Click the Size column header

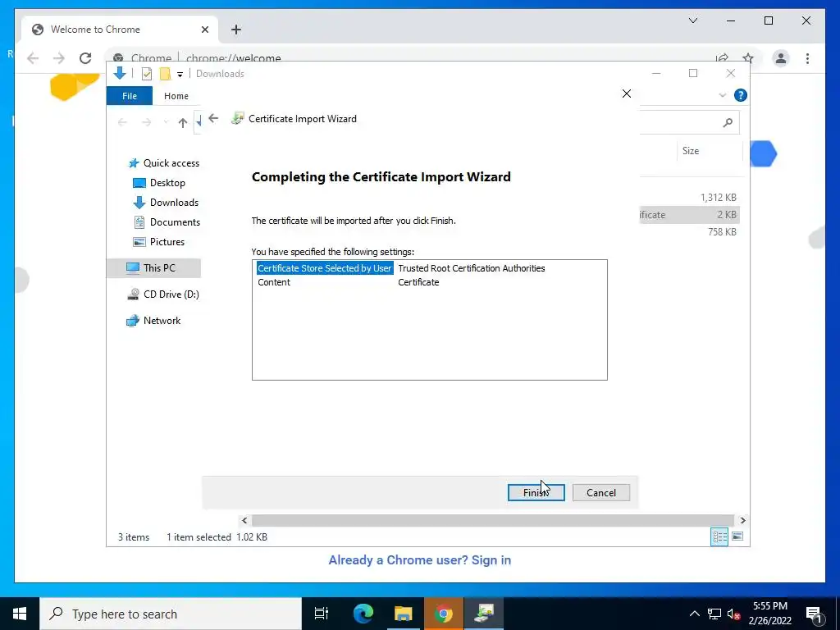coord(708,151)
